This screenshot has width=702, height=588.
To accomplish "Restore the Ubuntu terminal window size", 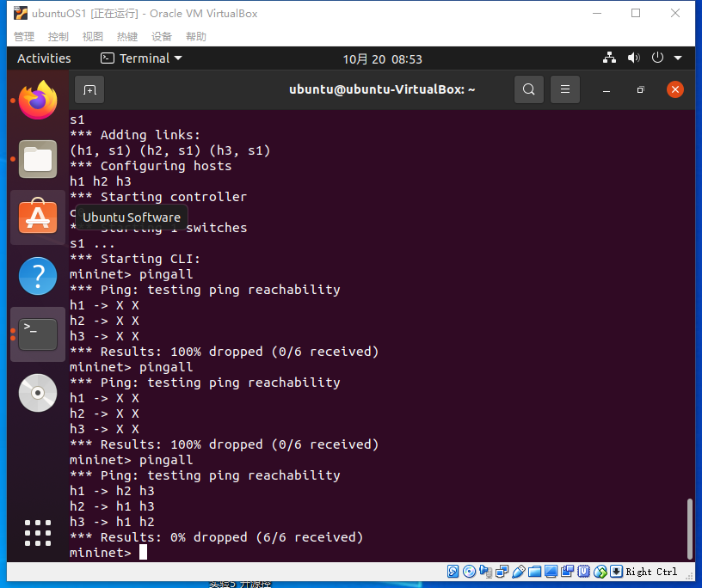I will point(641,90).
